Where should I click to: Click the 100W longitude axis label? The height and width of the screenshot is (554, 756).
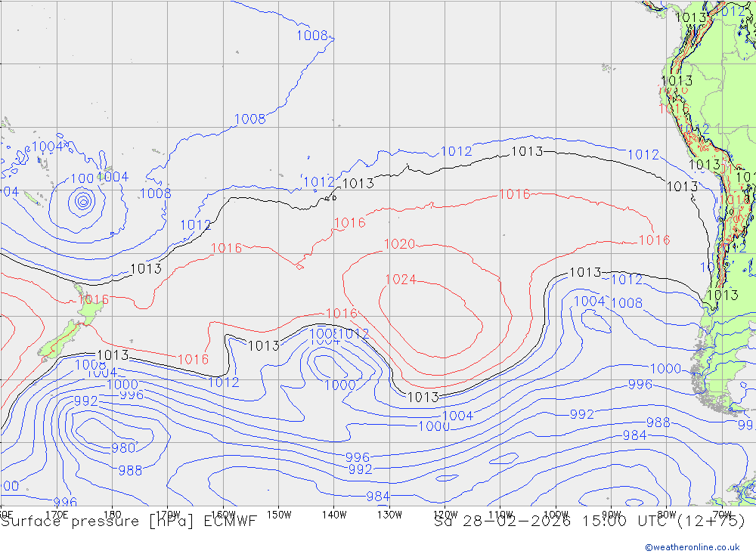coord(556,515)
